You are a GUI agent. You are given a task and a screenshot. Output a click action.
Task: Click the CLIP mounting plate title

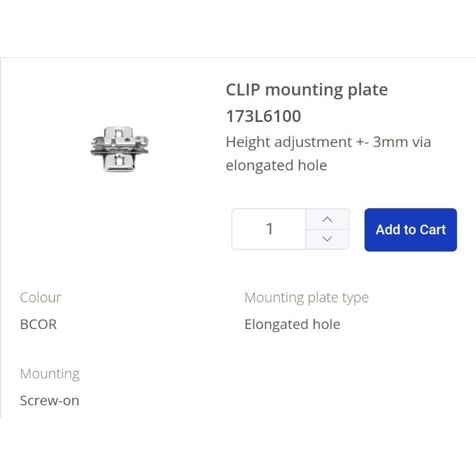click(306, 90)
